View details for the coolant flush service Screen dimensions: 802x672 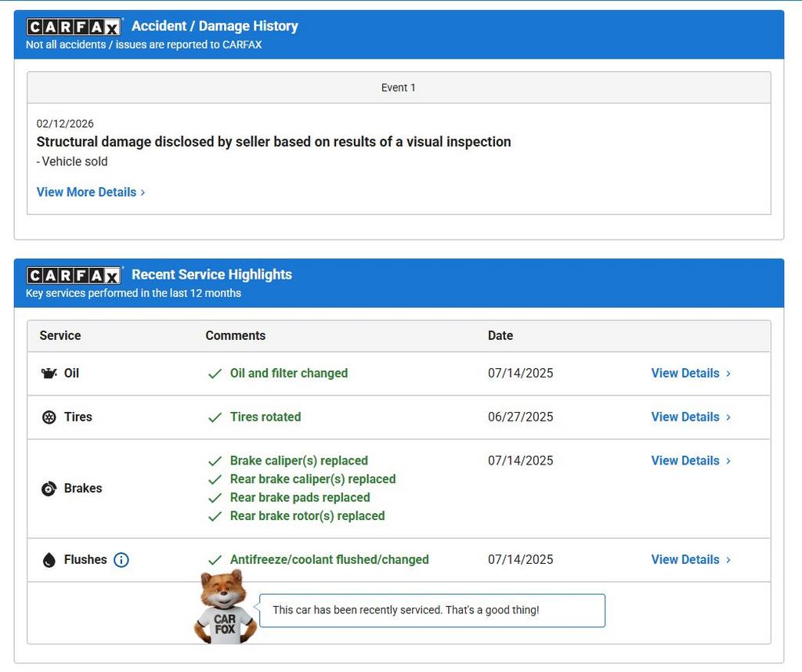(x=685, y=560)
